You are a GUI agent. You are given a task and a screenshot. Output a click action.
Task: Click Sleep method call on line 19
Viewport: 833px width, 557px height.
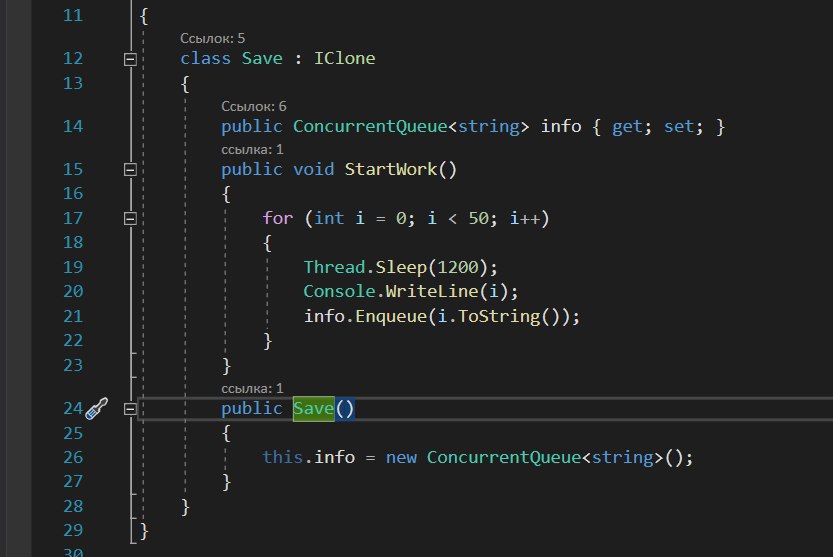(x=401, y=267)
